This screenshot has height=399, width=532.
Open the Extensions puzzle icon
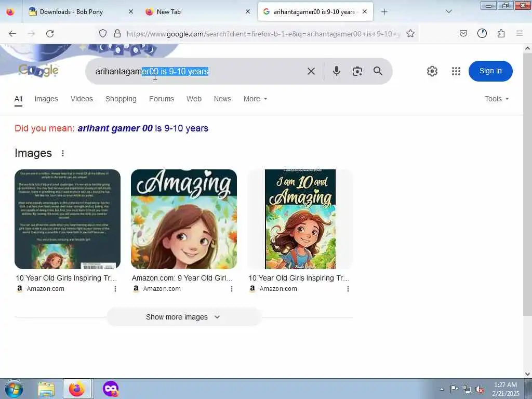pyautogui.click(x=501, y=33)
